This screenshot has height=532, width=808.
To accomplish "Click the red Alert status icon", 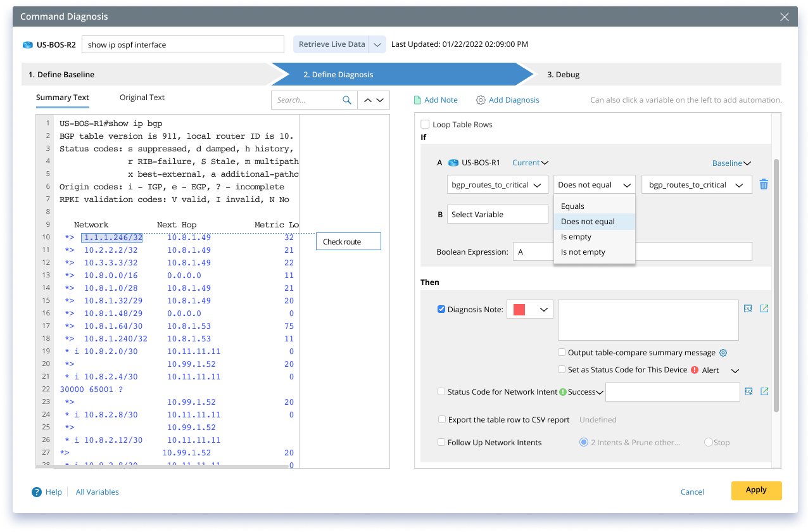I will point(695,370).
